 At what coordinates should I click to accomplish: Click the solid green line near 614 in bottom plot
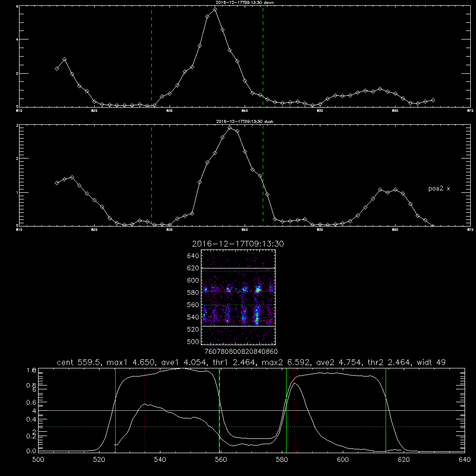[x=386, y=410]
